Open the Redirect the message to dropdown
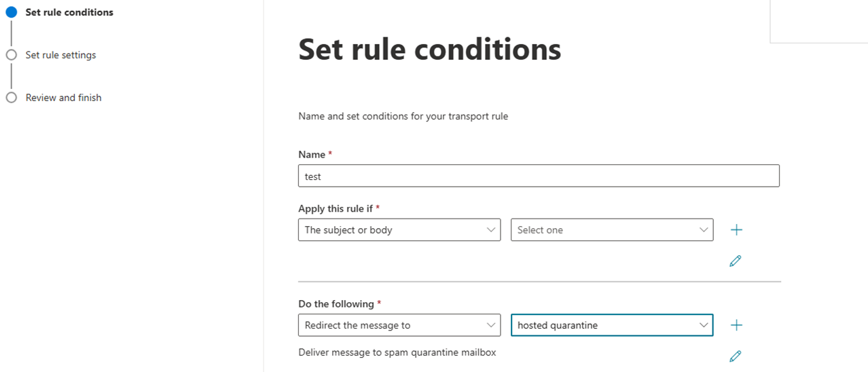868x372 pixels. (x=399, y=325)
